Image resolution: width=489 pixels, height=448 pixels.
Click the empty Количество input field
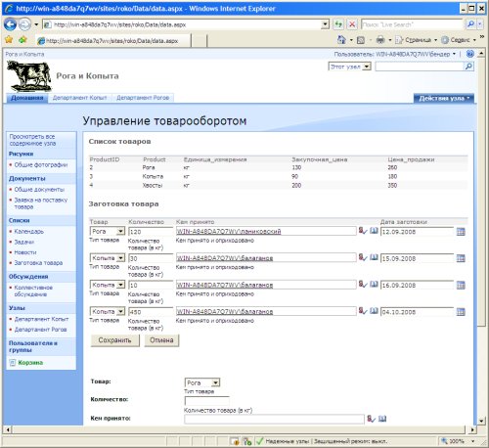click(206, 401)
